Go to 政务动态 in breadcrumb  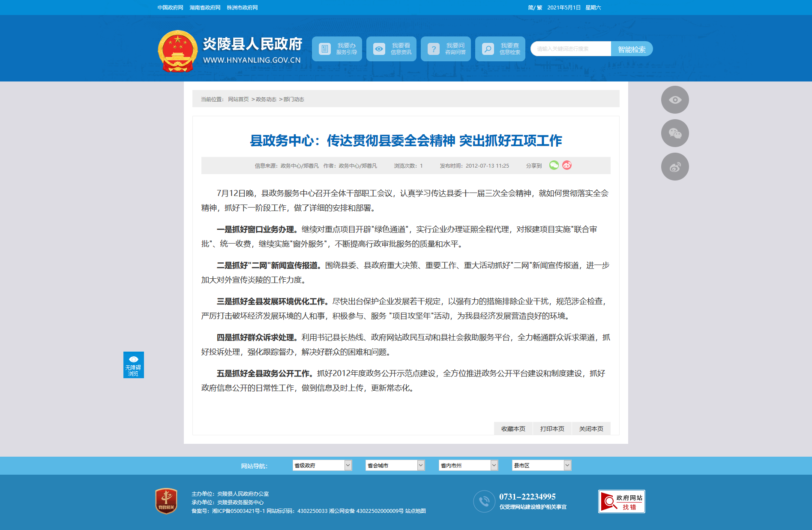[266, 99]
